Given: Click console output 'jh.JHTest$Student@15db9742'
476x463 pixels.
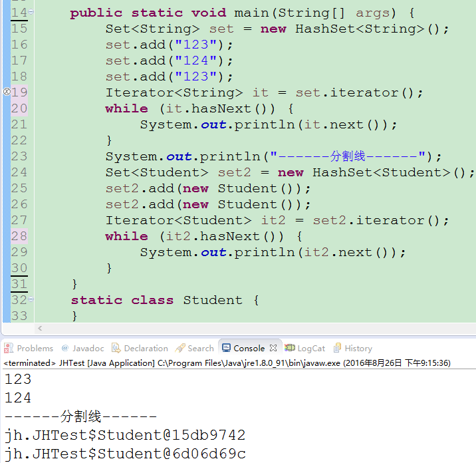Looking at the screenshot, I should click(x=125, y=435).
